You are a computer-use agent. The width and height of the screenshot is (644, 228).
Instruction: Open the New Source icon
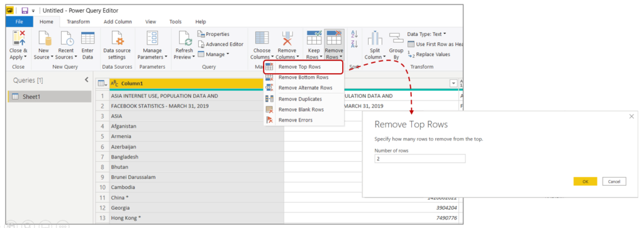click(44, 38)
